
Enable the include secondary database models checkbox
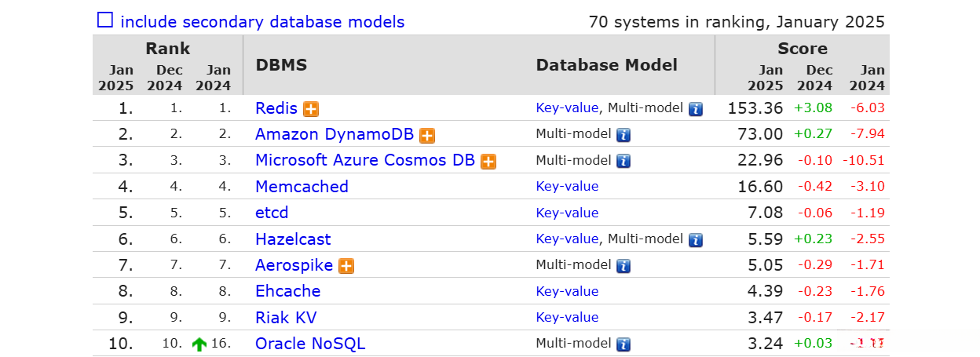104,20
